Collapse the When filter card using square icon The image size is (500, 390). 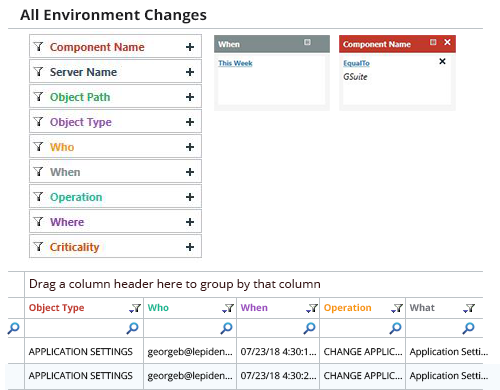click(307, 42)
